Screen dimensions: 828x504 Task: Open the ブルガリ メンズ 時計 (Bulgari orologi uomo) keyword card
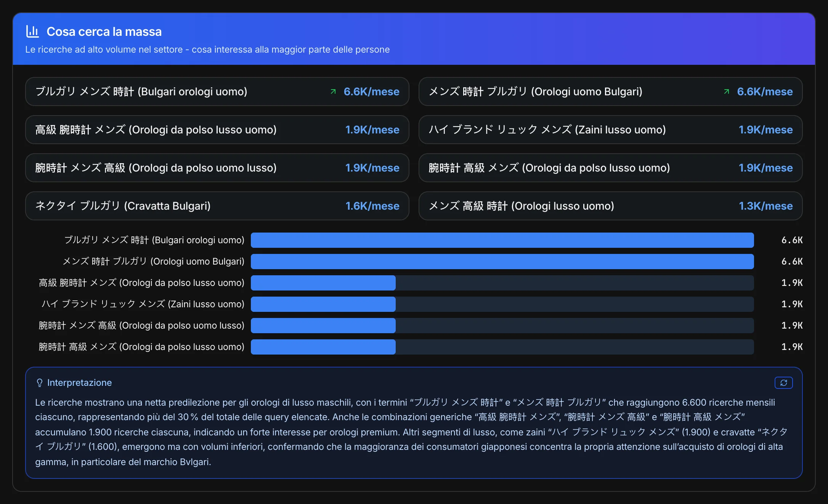[x=217, y=91]
